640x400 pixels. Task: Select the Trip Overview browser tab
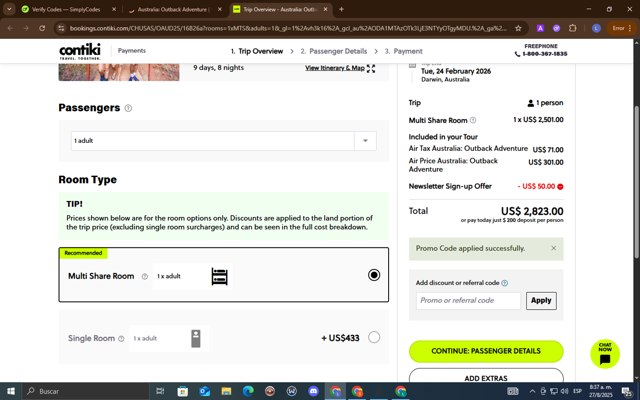point(280,9)
